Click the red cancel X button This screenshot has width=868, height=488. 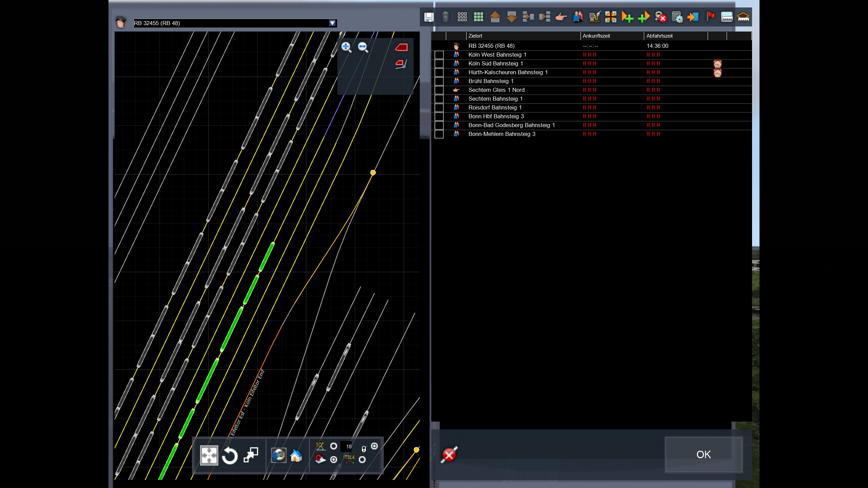pyautogui.click(x=449, y=455)
